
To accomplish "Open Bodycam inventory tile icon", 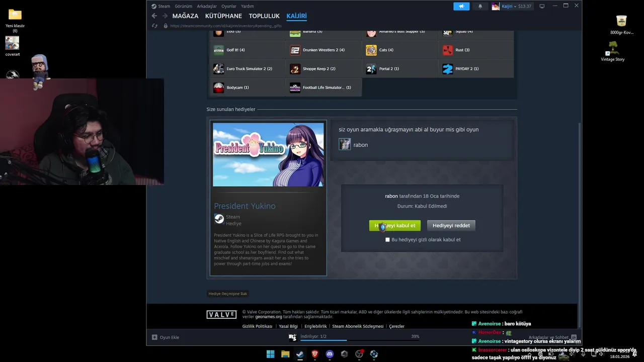I will [218, 87].
